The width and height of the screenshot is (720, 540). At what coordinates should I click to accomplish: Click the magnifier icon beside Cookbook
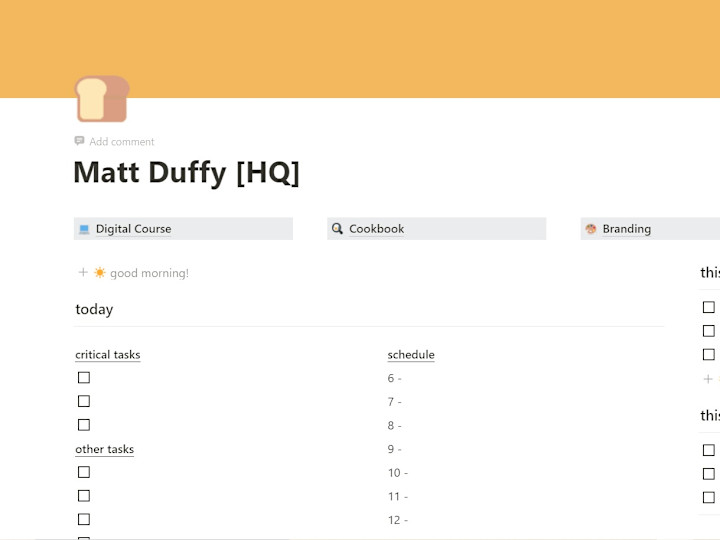338,229
